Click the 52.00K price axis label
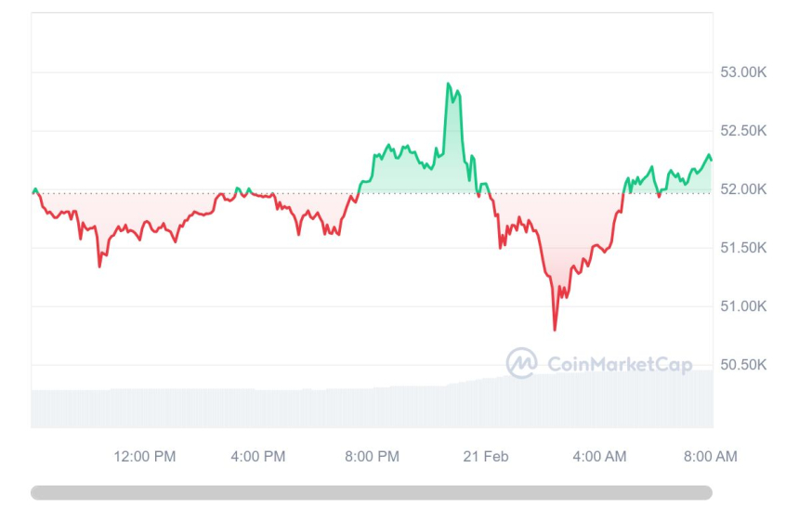This screenshot has height=532, width=799. [x=743, y=189]
